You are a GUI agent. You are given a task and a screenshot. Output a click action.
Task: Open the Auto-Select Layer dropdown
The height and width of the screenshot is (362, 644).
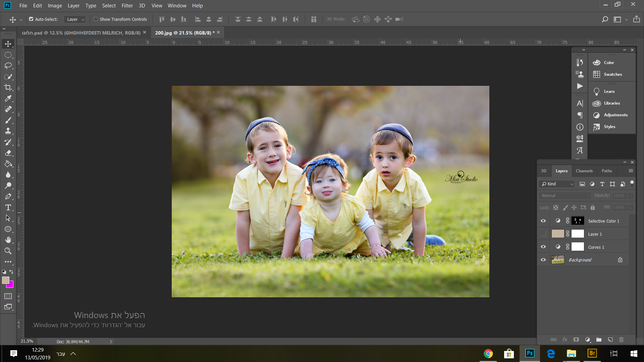75,19
